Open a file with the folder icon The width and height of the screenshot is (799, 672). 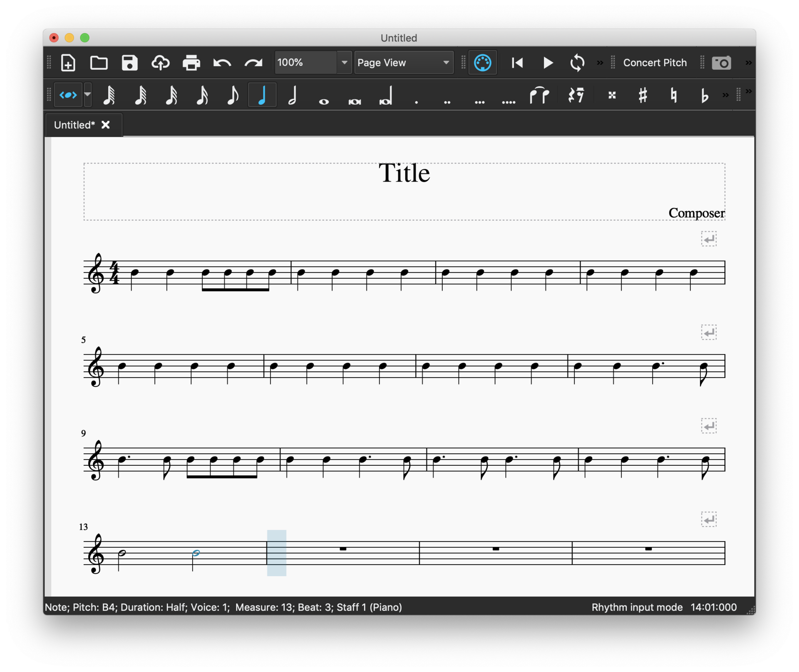click(99, 63)
